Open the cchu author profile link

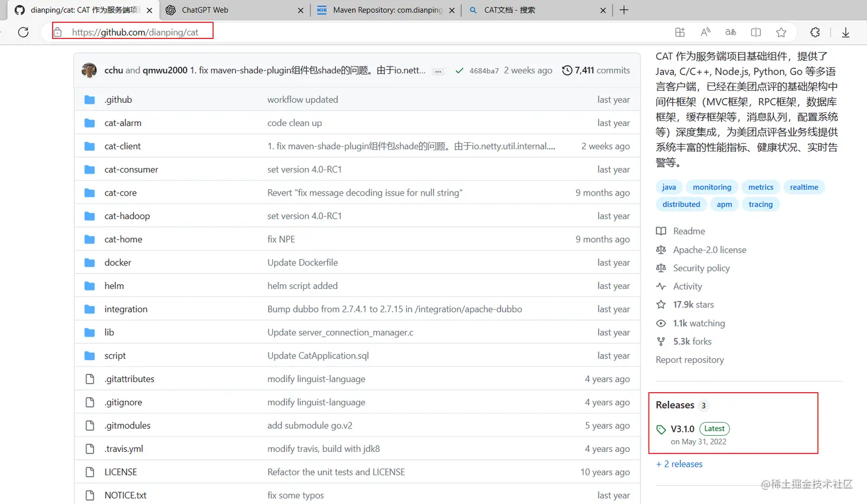[x=114, y=70]
